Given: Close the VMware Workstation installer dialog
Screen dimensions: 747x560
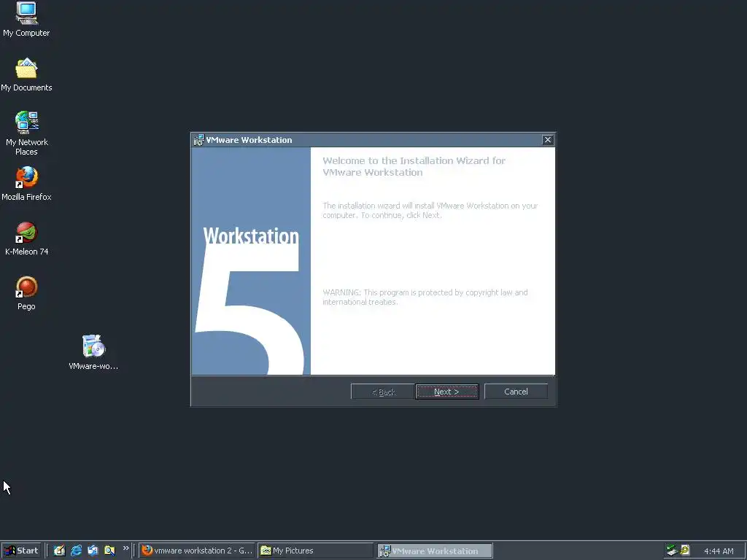Looking at the screenshot, I should [548, 139].
